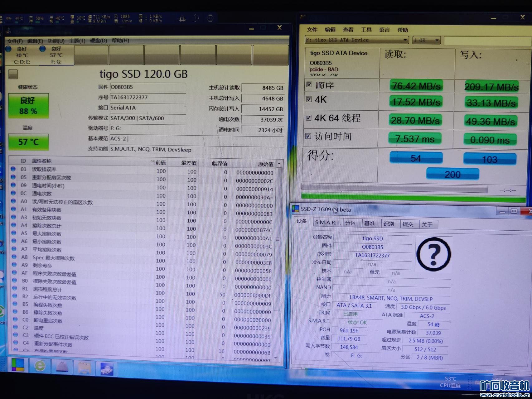This screenshot has width=532, height=399.
Task: Open the F: tigo SSD ATA Device dropdown
Action: click(x=356, y=40)
